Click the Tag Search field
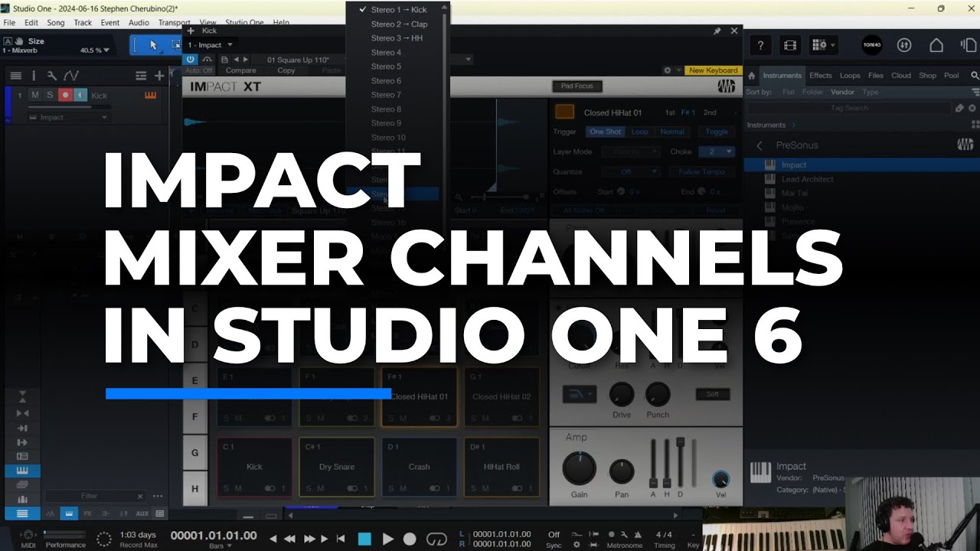 (x=849, y=108)
